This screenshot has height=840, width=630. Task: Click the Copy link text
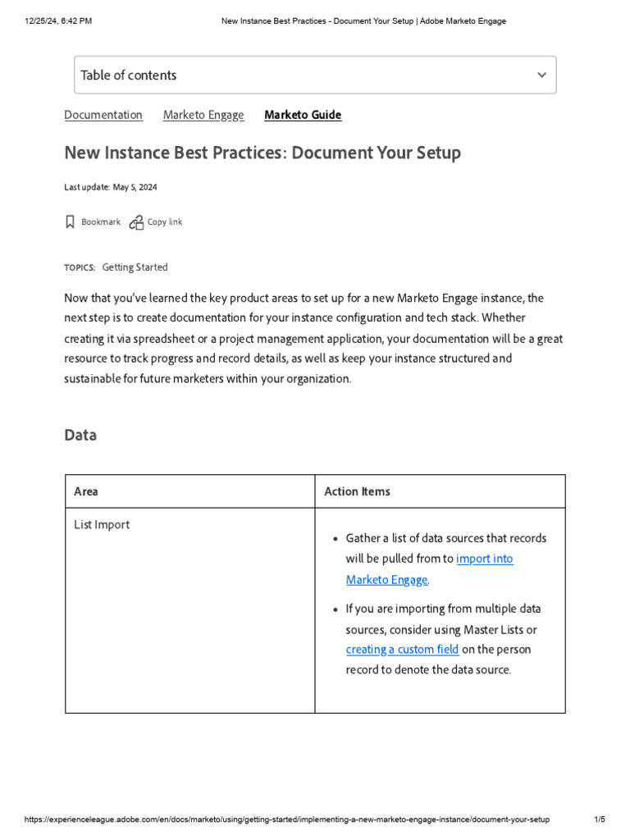point(165,222)
